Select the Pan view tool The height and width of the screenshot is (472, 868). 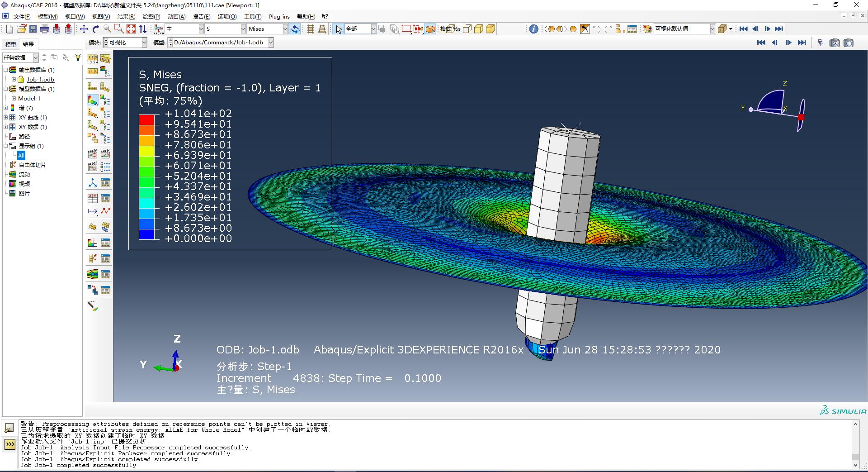click(x=84, y=29)
